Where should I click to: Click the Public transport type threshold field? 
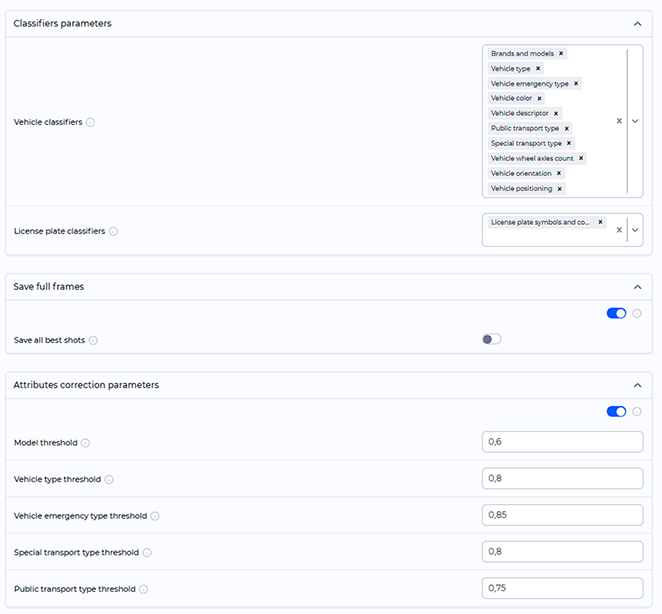(x=562, y=588)
